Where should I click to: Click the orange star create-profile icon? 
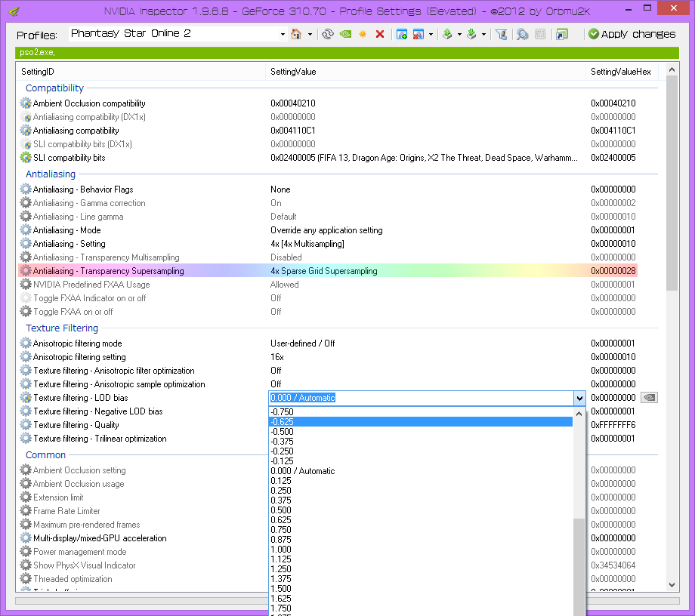pos(363,34)
